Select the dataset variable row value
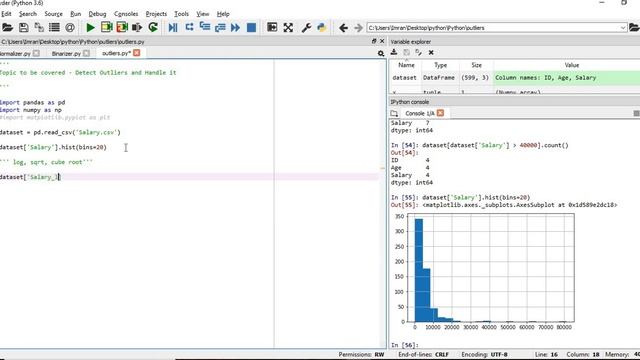 pos(567,78)
